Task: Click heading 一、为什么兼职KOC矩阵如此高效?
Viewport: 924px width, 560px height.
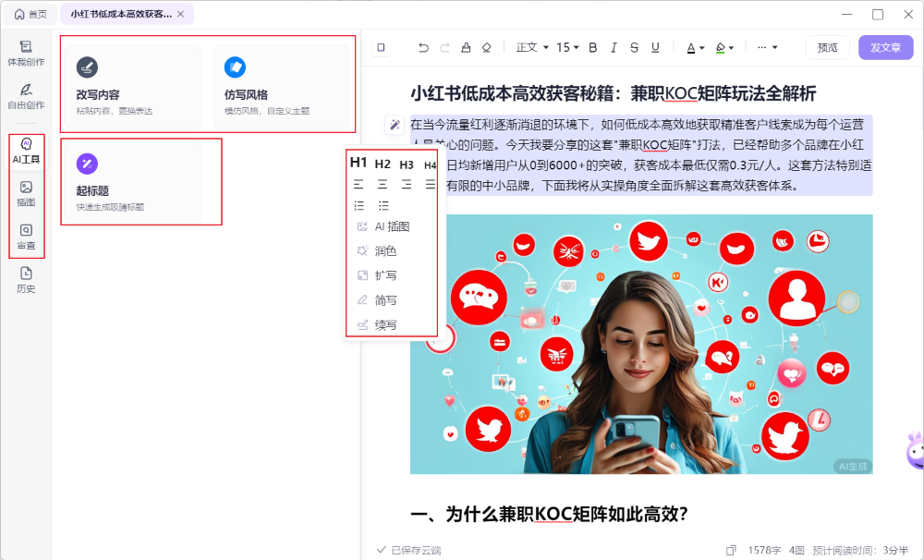Action: [x=549, y=514]
